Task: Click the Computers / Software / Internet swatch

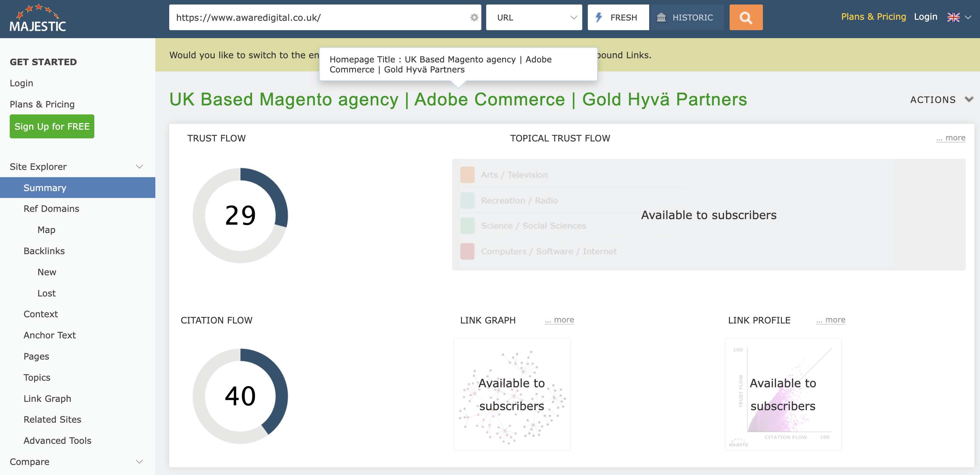Action: [x=467, y=251]
